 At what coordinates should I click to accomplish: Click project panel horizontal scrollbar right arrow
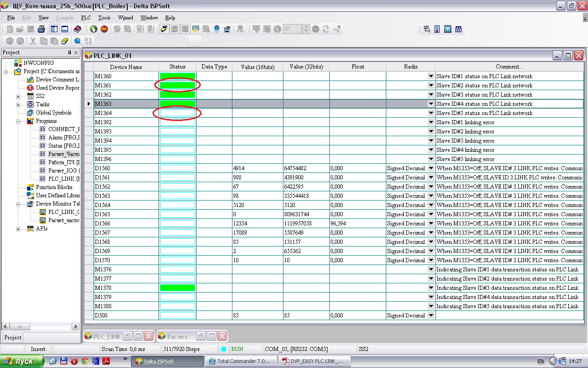(76, 326)
